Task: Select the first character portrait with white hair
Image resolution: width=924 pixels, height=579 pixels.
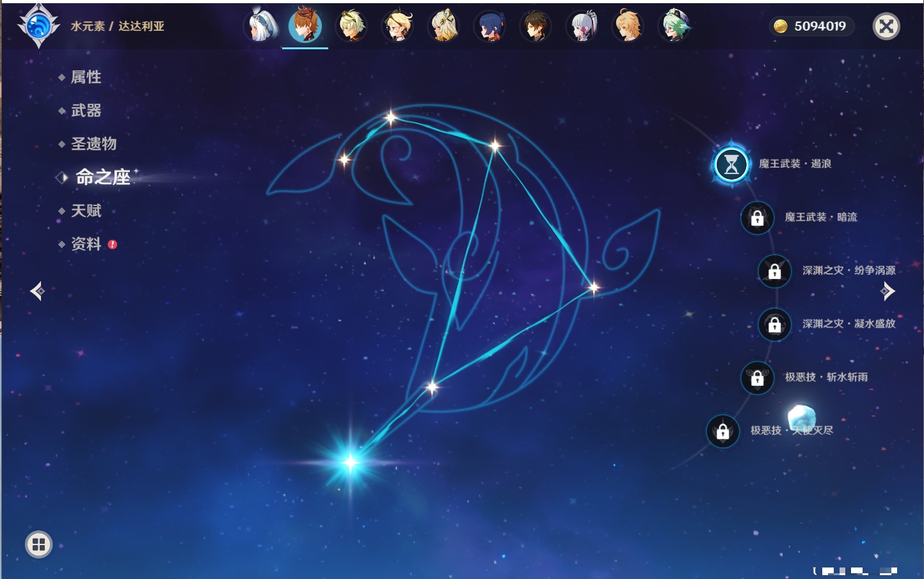Action: point(260,26)
